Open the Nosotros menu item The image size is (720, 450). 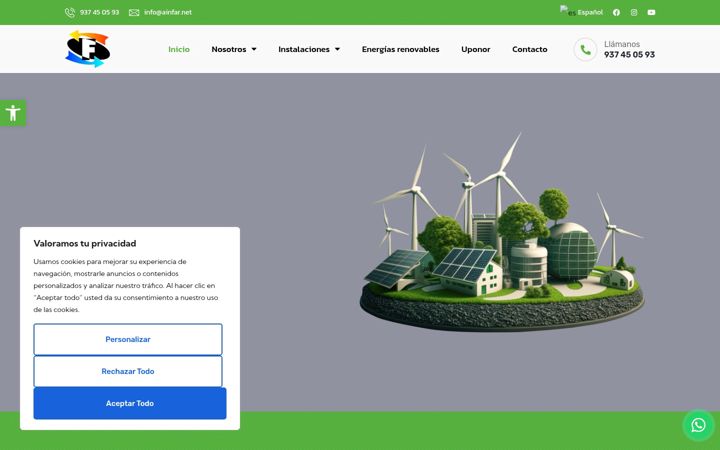(229, 49)
